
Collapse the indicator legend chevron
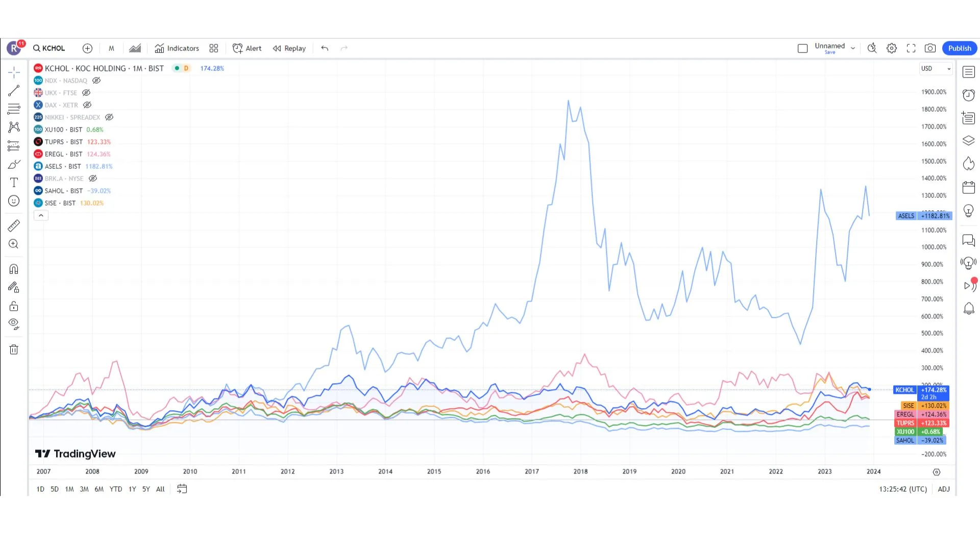point(41,215)
